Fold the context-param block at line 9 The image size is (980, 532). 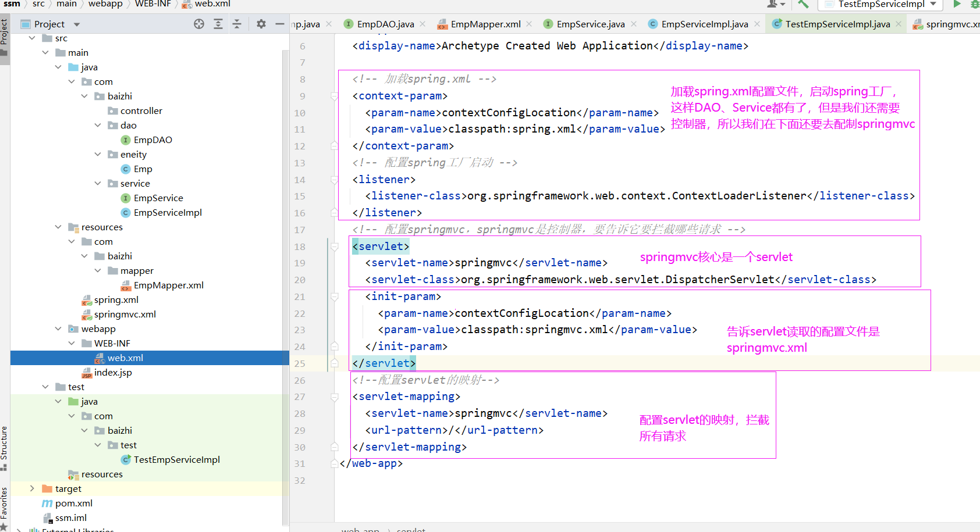335,96
